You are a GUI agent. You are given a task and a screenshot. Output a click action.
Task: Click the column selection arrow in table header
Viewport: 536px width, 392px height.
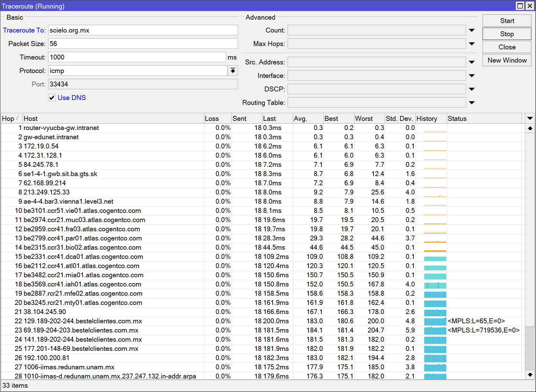[530, 118]
